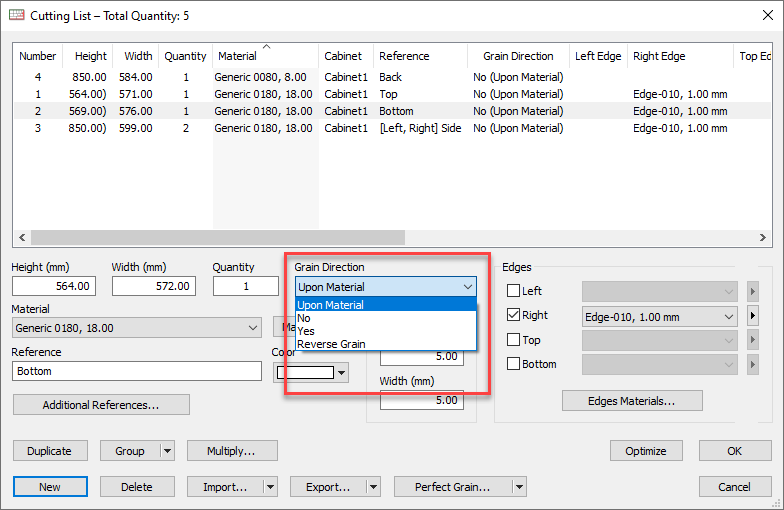Click the Multiply button

(x=232, y=451)
